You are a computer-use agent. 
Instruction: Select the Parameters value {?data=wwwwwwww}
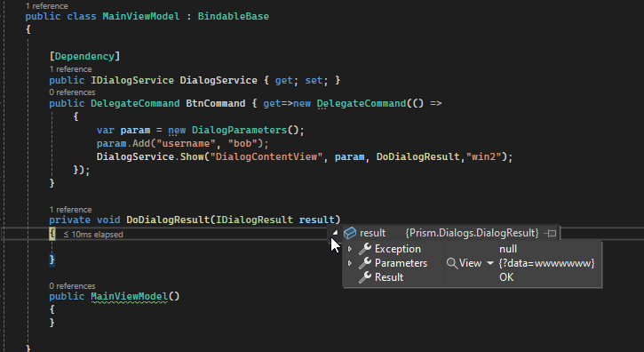pos(546,263)
